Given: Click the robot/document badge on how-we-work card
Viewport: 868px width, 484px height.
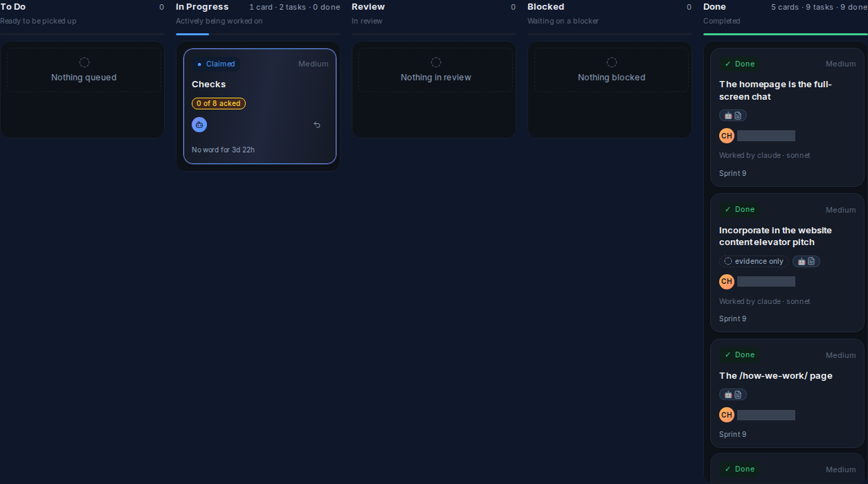Looking at the screenshot, I should (x=733, y=394).
